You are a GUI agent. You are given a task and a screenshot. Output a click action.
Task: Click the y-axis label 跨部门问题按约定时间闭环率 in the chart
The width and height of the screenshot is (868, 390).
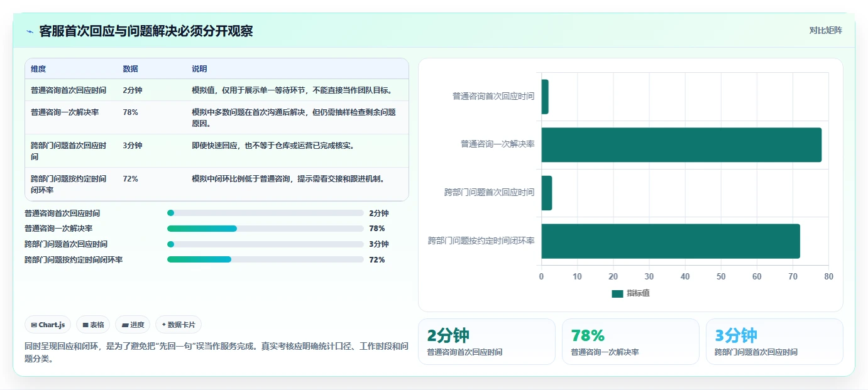click(x=481, y=241)
